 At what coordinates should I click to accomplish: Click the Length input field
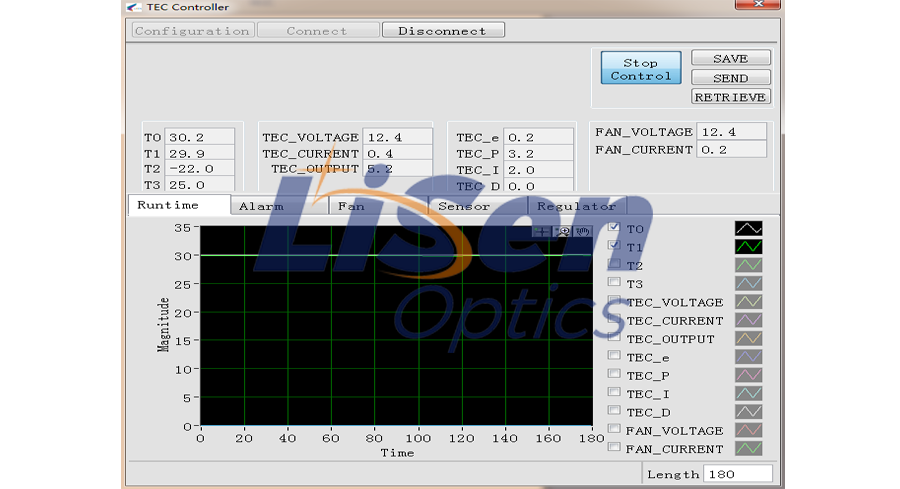(738, 474)
